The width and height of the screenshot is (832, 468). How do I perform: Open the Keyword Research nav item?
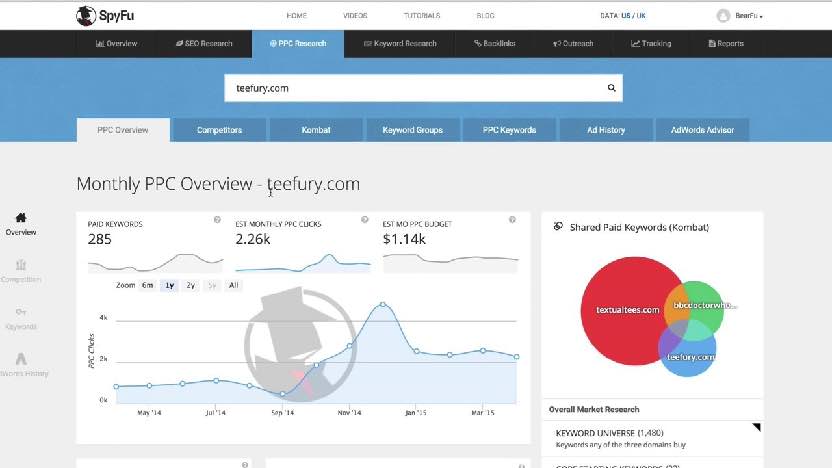[x=400, y=44]
